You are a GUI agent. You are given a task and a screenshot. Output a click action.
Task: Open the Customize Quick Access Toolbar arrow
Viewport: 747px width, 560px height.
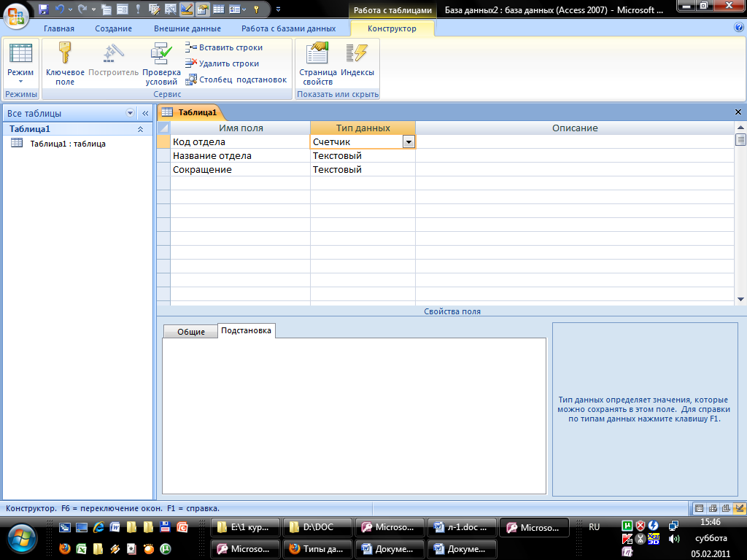click(x=278, y=9)
